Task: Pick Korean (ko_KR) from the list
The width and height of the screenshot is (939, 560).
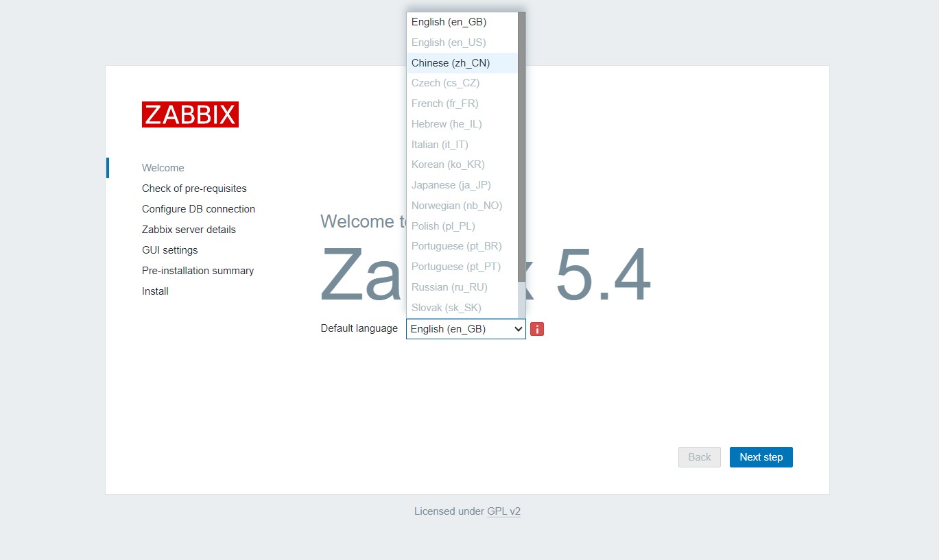Action: pyautogui.click(x=462, y=165)
